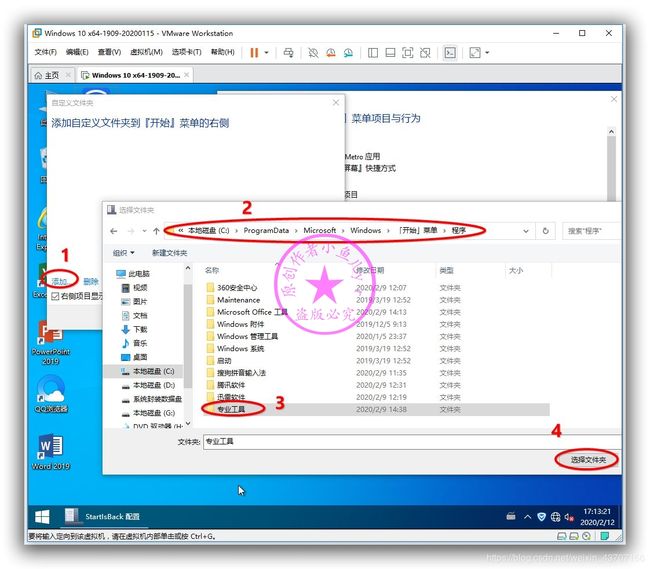Click the 新建文件夹 button
The width and height of the screenshot is (650, 569).
click(170, 253)
